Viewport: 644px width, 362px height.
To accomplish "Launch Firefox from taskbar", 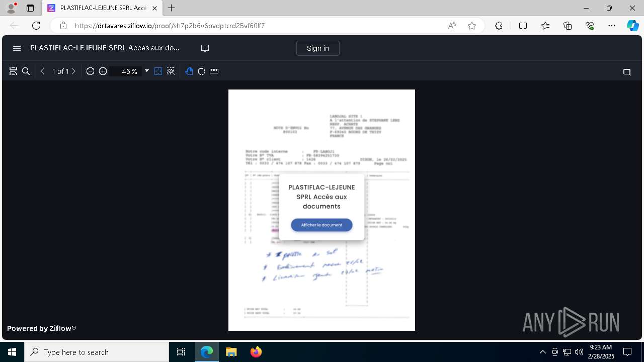I will coord(256,352).
